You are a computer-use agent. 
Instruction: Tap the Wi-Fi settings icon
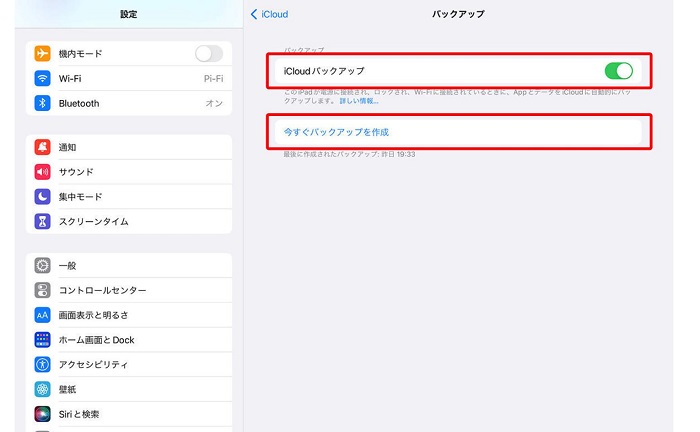pyautogui.click(x=42, y=79)
